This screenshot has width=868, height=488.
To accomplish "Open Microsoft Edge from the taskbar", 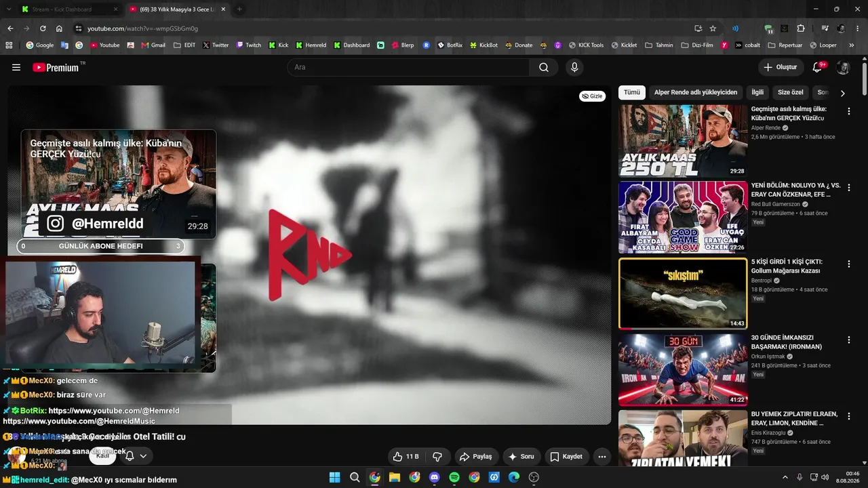I will pyautogui.click(x=514, y=477).
